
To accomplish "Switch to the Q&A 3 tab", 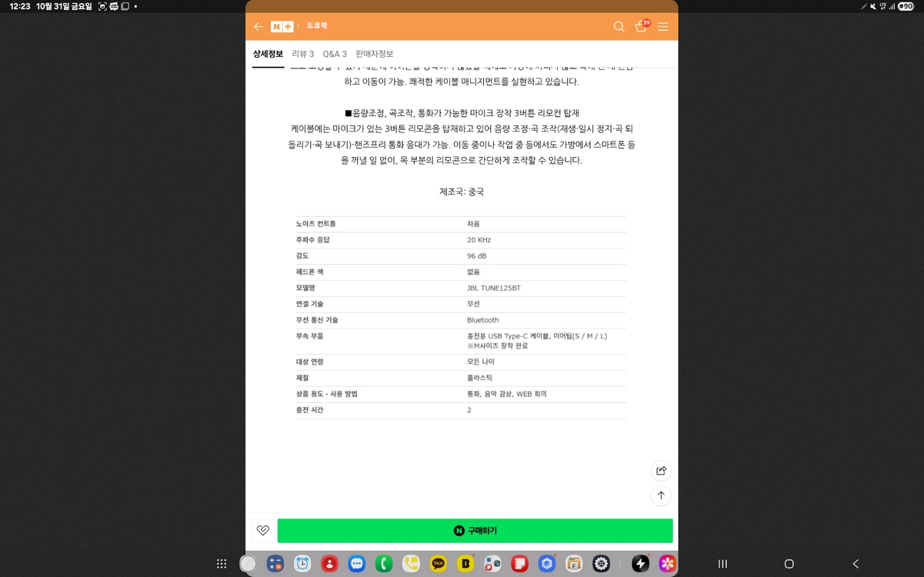I will 335,54.
